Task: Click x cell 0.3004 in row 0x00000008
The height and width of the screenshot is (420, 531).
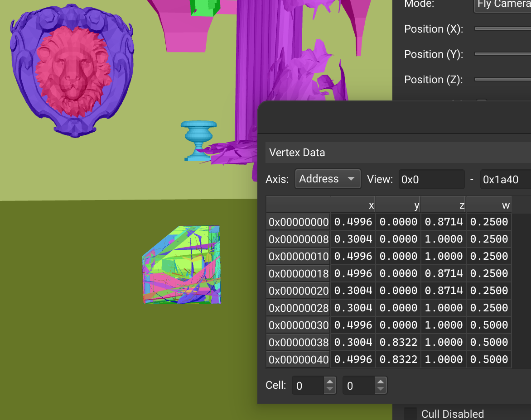Action: [353, 239]
